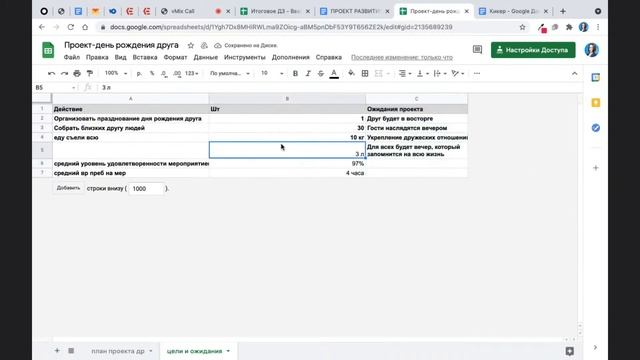Screen dimensions: 640x360
Task: Open the Правка menu
Action: pyautogui.click(x=97, y=58)
